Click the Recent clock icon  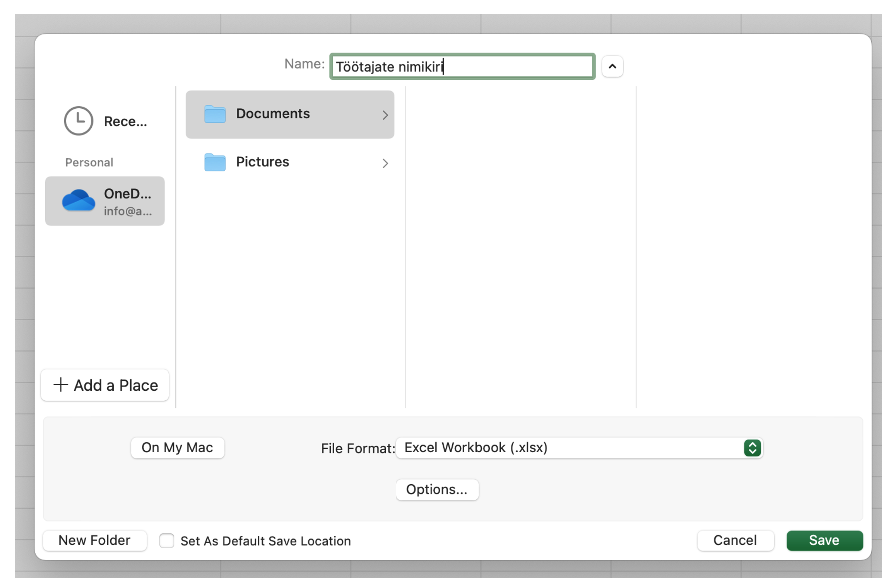point(79,121)
